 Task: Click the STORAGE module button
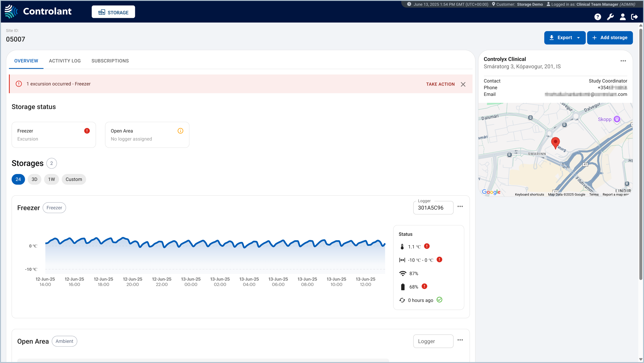113,12
